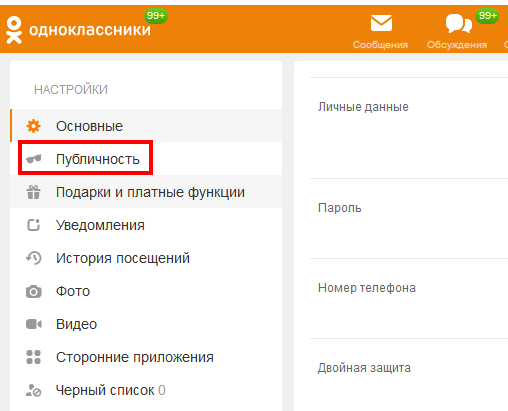Open Discussions speech bubbles icon
The width and height of the screenshot is (508, 411).
[x=459, y=23]
